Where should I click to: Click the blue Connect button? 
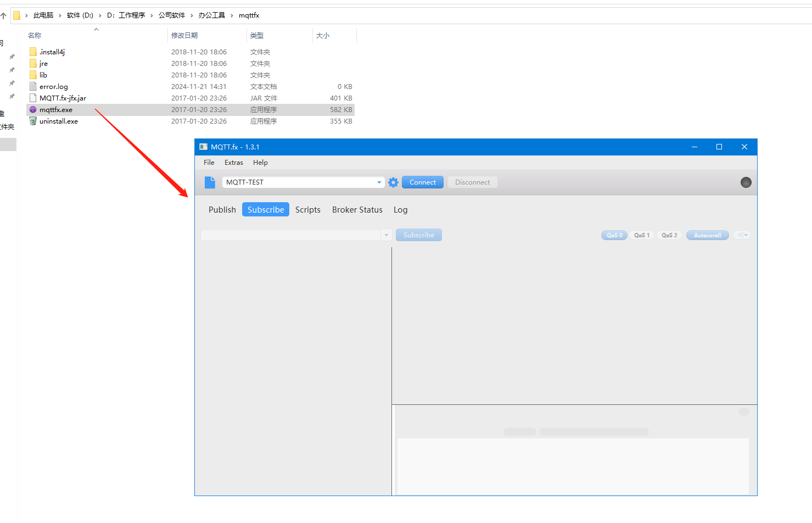[422, 182]
